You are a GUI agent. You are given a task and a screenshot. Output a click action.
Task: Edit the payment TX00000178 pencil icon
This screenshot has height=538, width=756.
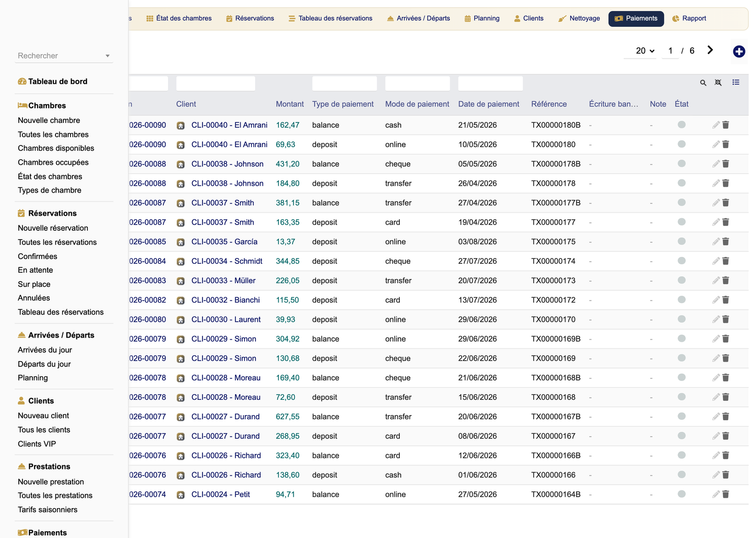tap(716, 183)
